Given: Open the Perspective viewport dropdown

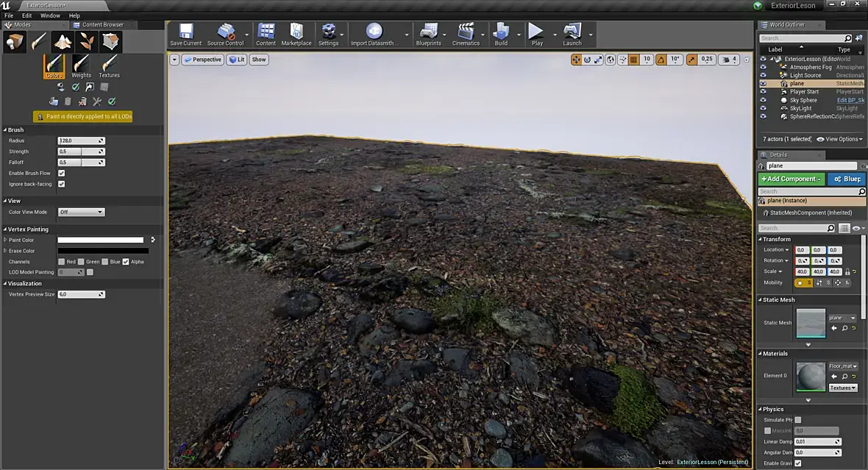Looking at the screenshot, I should 202,60.
